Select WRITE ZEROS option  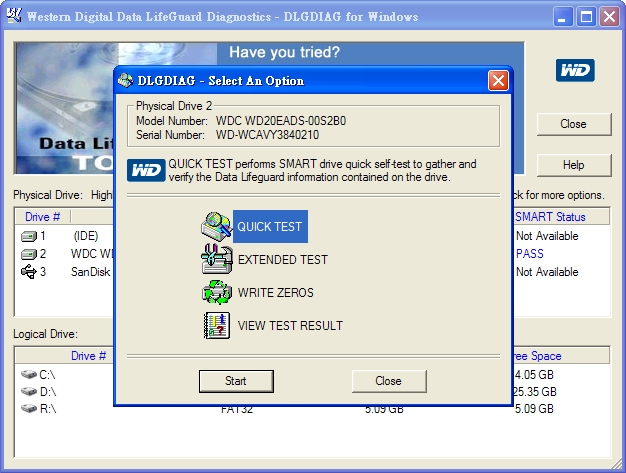[275, 293]
